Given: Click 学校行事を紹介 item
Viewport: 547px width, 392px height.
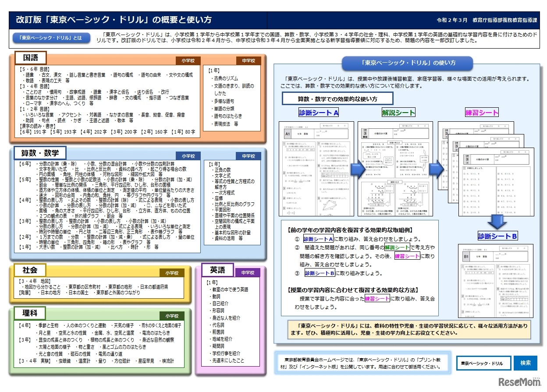Looking at the screenshot, I should [x=227, y=353].
